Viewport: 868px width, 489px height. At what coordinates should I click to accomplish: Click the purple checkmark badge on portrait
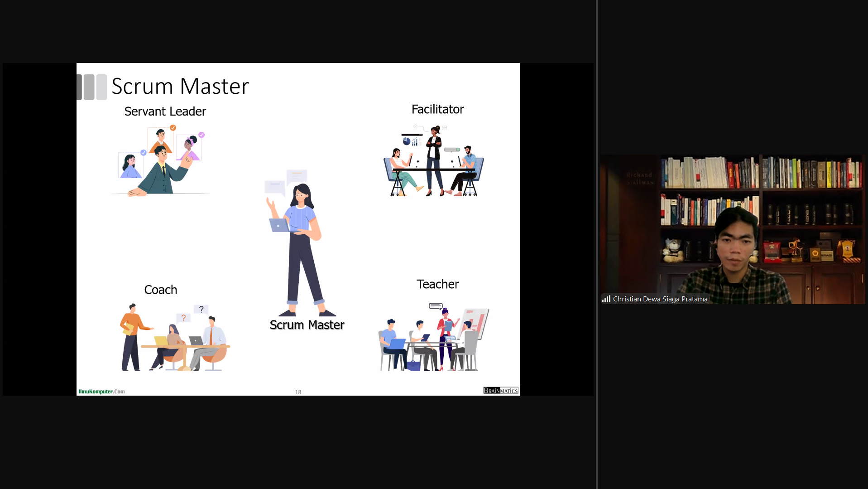tap(201, 135)
